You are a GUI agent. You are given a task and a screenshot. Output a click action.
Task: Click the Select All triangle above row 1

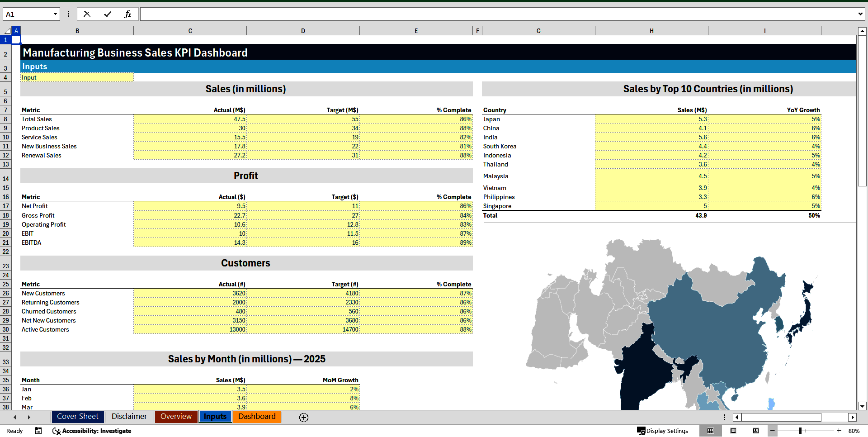tap(6, 31)
